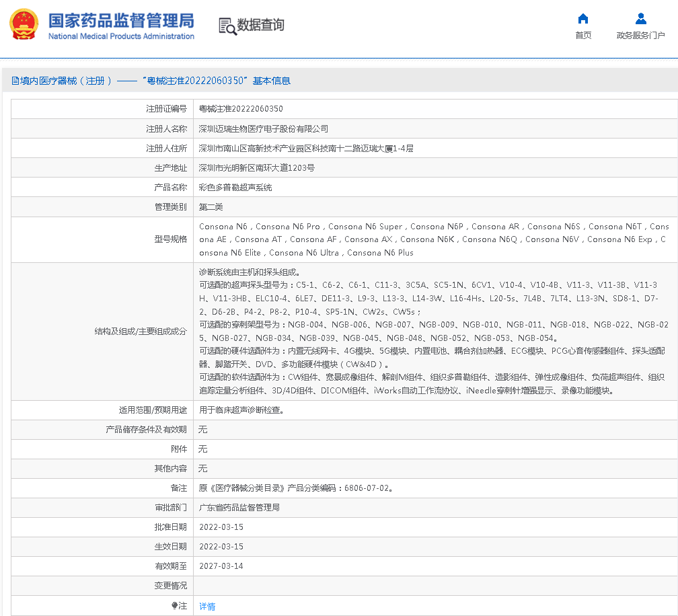Go to 首页 link

tap(583, 36)
